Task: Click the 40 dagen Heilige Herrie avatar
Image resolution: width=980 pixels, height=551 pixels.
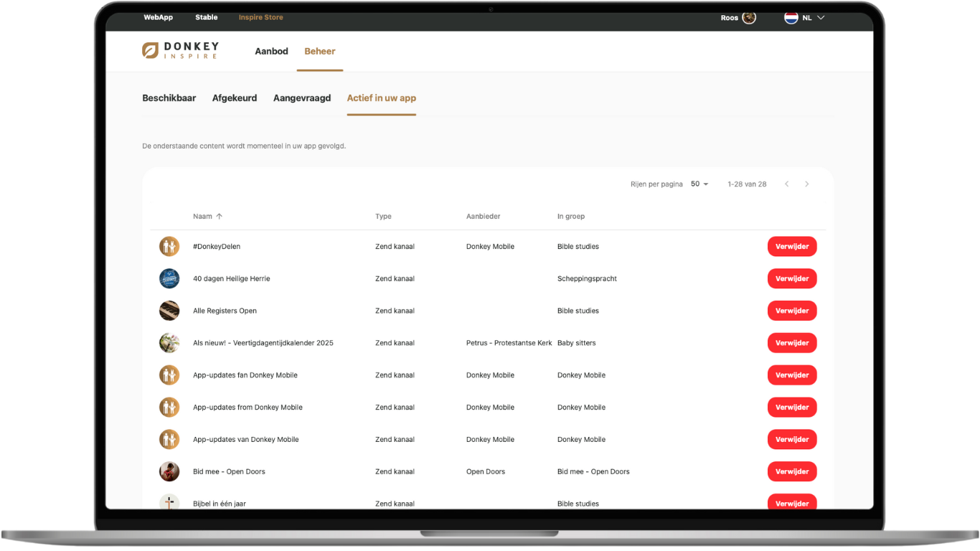Action: pos(169,278)
